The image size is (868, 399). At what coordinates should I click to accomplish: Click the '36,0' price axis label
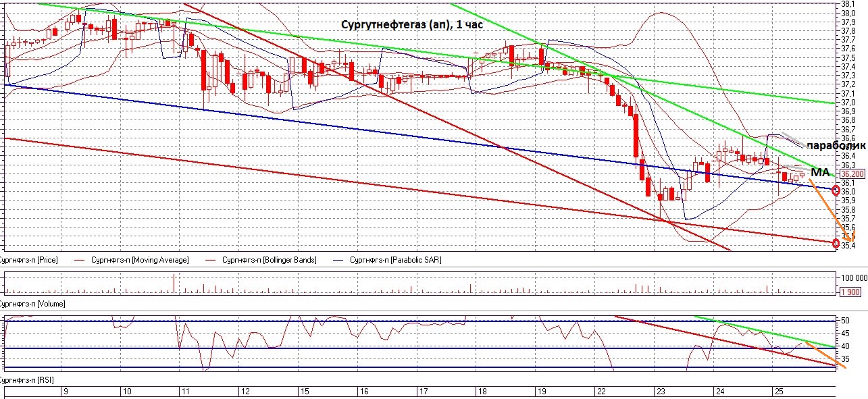(x=848, y=192)
